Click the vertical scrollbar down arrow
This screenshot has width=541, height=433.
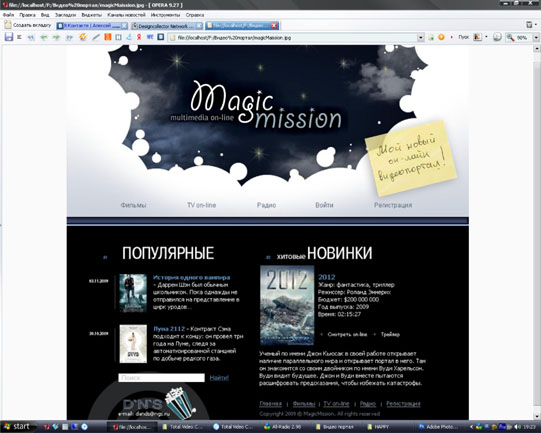(x=538, y=416)
